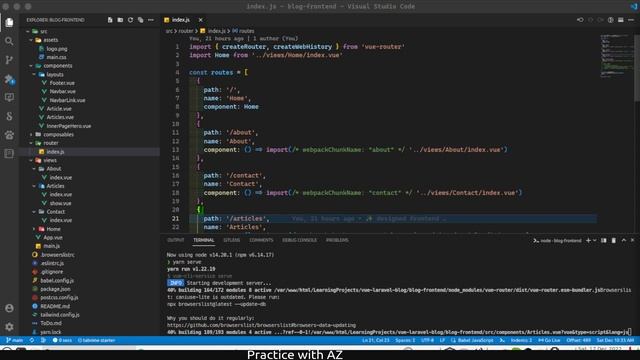
Task: Click the routes breadcrumb item
Action: coord(243,31)
